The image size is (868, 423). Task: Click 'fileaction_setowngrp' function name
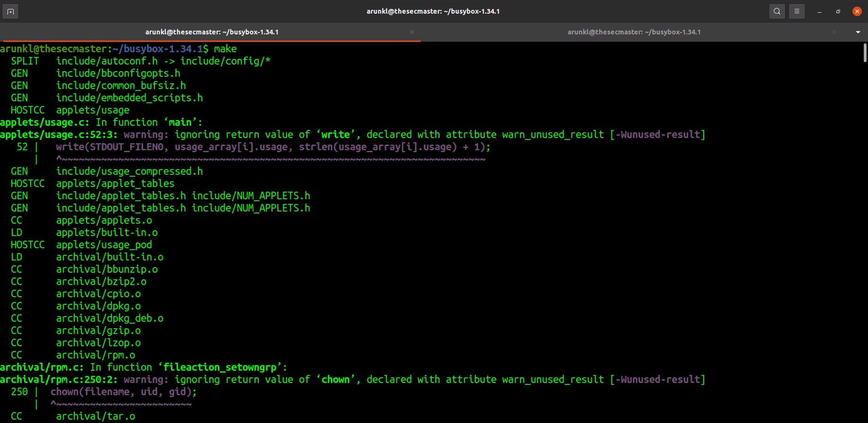tap(220, 367)
